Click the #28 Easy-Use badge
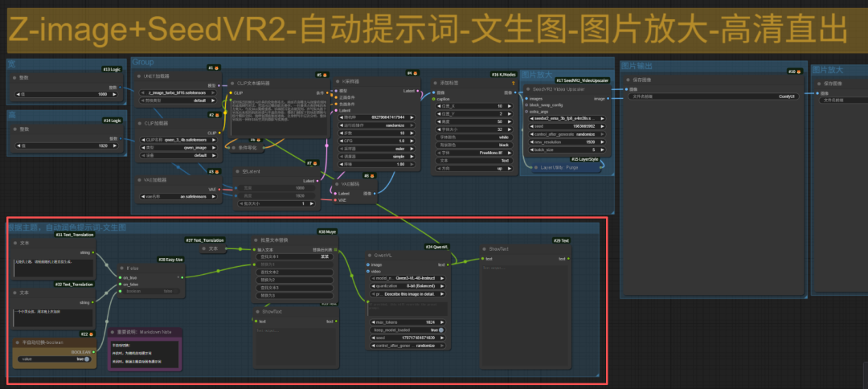 [170, 259]
